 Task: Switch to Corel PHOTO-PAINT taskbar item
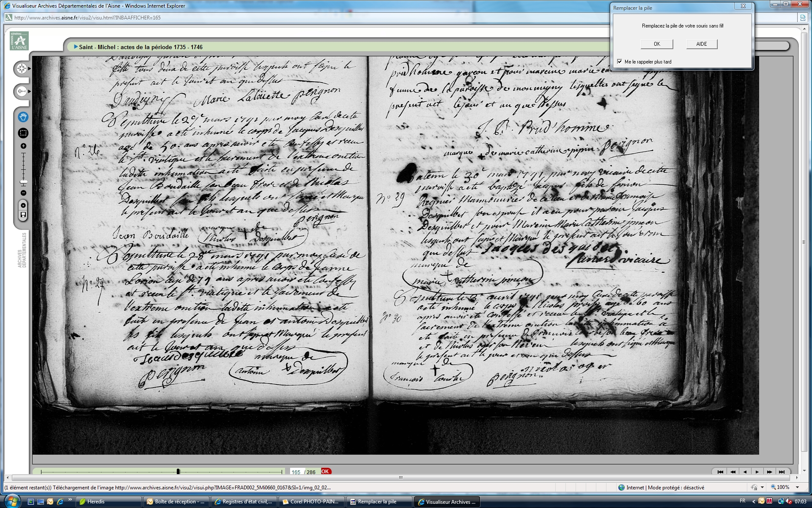coord(311,502)
